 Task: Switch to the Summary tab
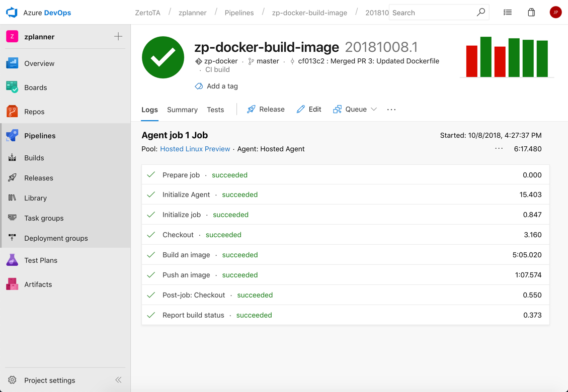(x=182, y=110)
